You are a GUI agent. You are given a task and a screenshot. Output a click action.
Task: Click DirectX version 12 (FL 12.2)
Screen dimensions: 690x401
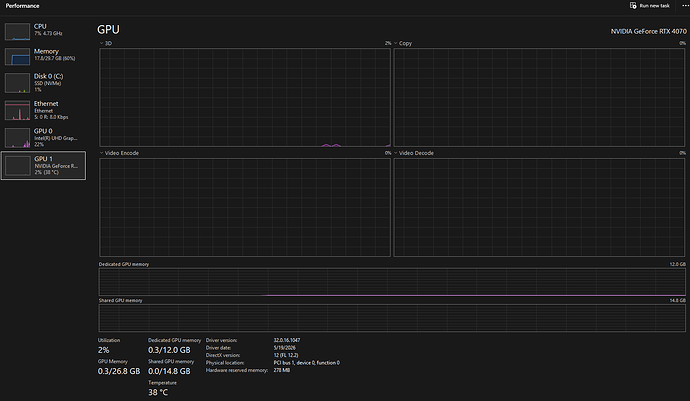[286, 355]
